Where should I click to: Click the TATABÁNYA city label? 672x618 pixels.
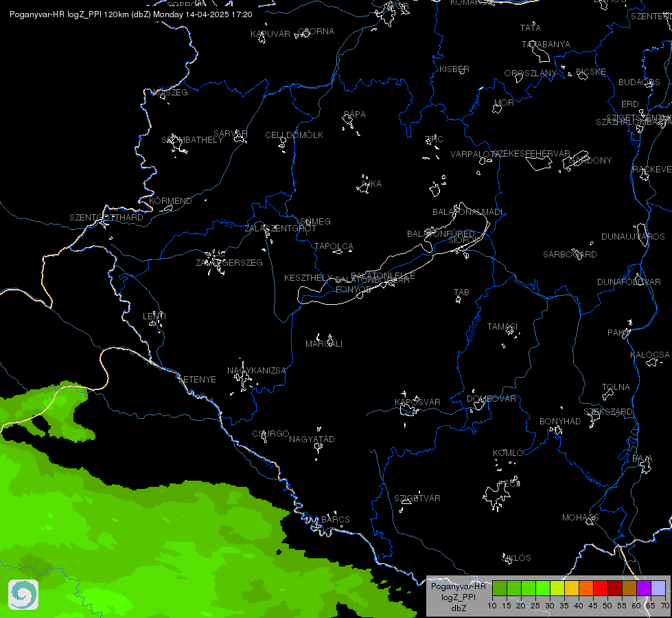coord(546,45)
